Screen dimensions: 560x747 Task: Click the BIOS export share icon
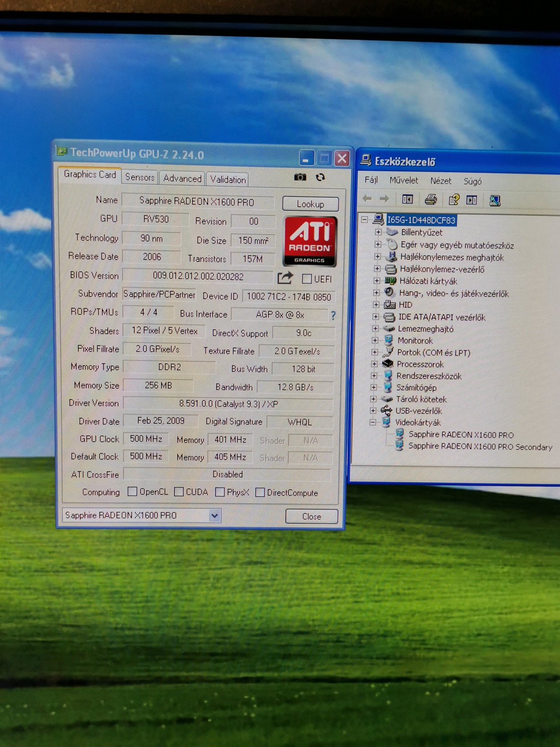click(x=285, y=278)
